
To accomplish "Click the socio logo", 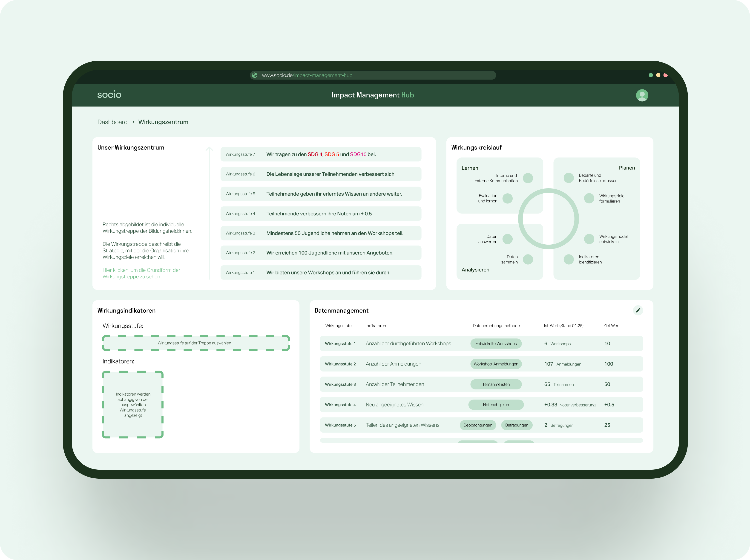I will pos(109,94).
